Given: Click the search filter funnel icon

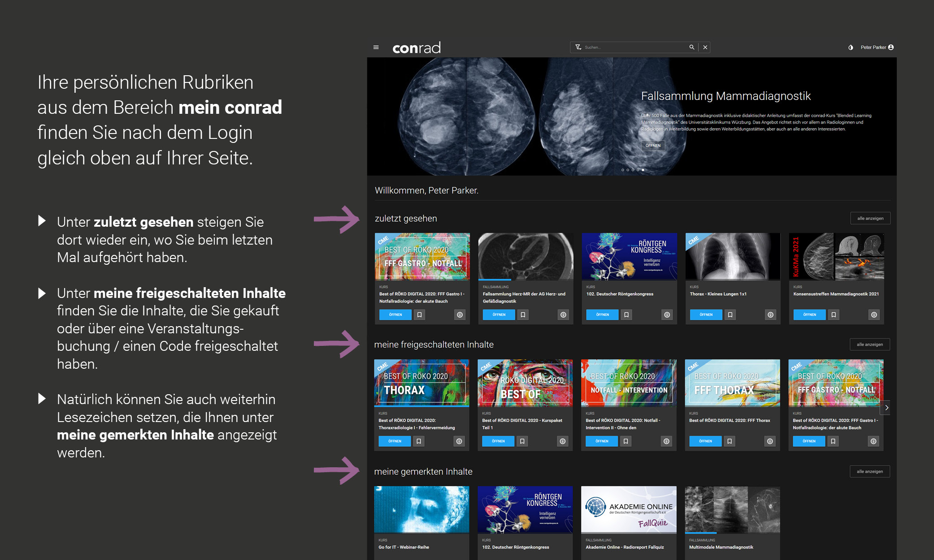Looking at the screenshot, I should (x=578, y=47).
